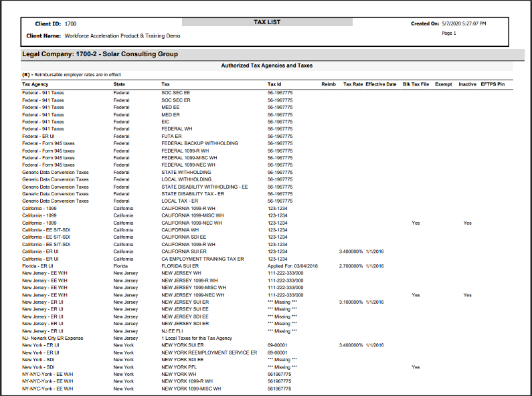The width and height of the screenshot is (532, 396).
Task: Click the Blk Tax File column header
Action: [x=416, y=85]
